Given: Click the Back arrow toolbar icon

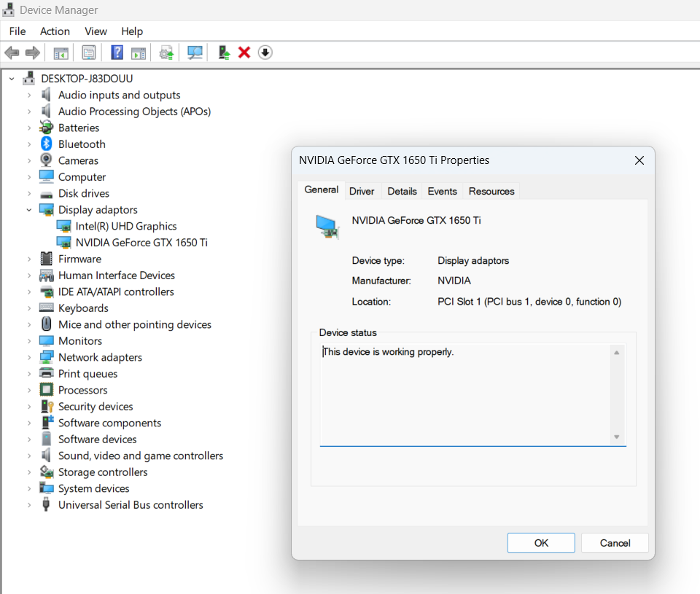Looking at the screenshot, I should 12,52.
